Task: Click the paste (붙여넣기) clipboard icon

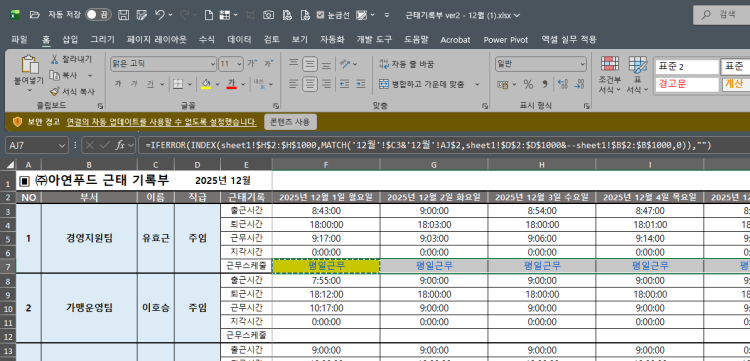Action: coord(30,65)
